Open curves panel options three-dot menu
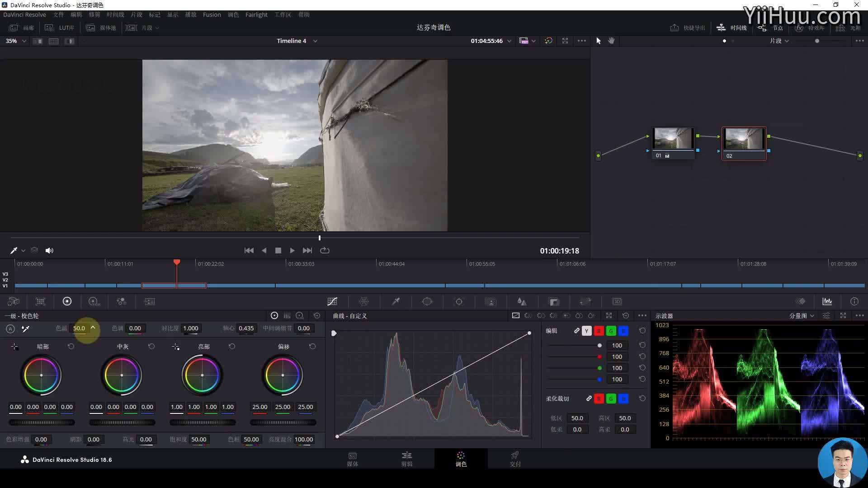Viewport: 868px width, 488px height. 642,315
